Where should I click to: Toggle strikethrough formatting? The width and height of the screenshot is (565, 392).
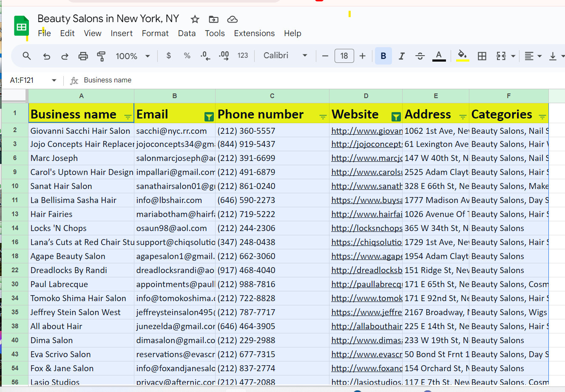point(420,56)
